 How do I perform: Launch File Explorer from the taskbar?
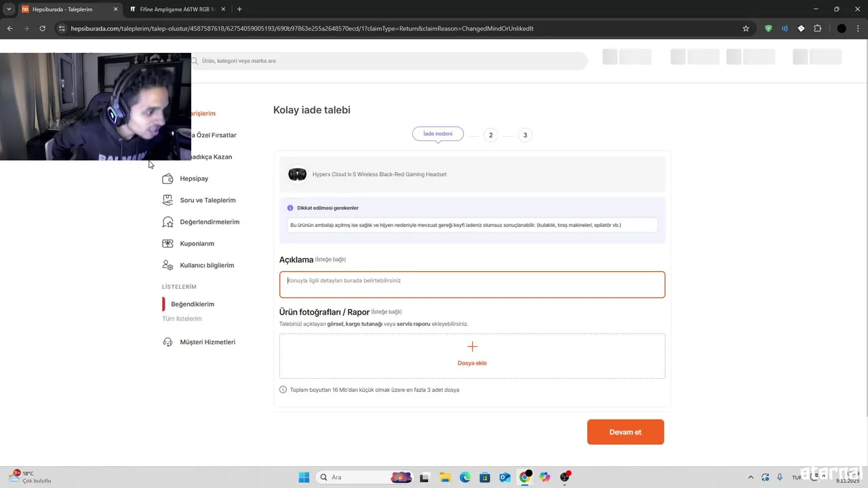pyautogui.click(x=445, y=477)
